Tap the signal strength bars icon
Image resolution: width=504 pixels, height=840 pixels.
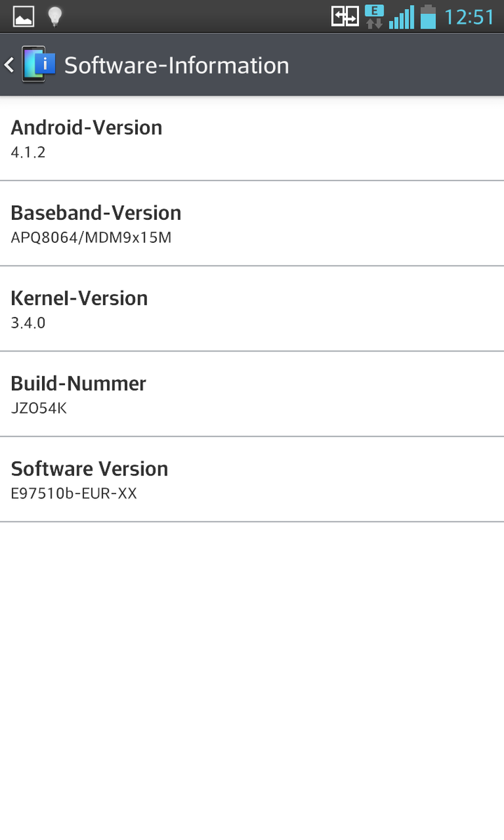click(x=402, y=17)
